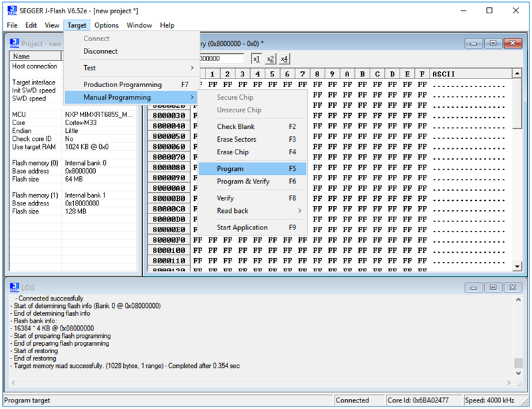Click LOG window scroll up arrow
The width and height of the screenshot is (532, 409).
click(x=518, y=300)
